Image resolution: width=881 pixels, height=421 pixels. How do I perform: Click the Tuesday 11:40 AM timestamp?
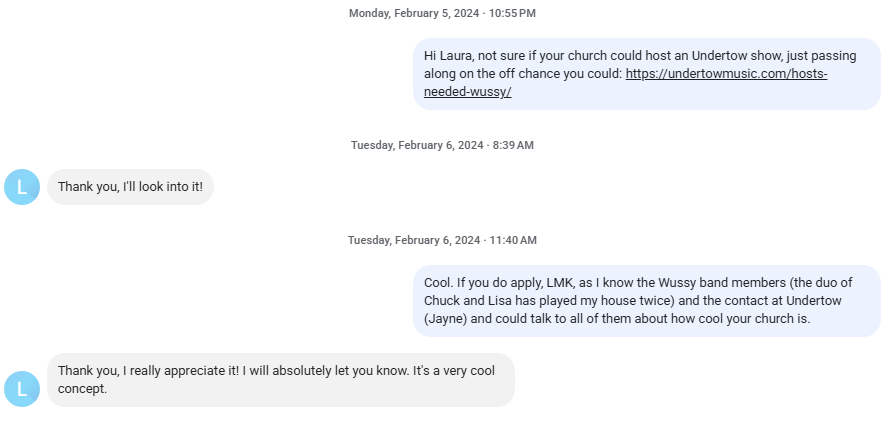pyautogui.click(x=442, y=240)
